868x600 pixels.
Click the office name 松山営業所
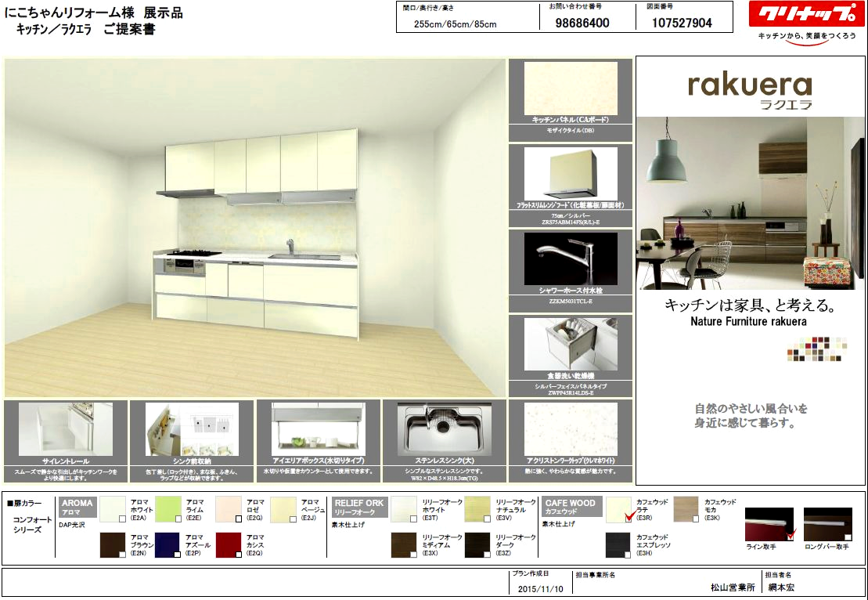point(733,587)
